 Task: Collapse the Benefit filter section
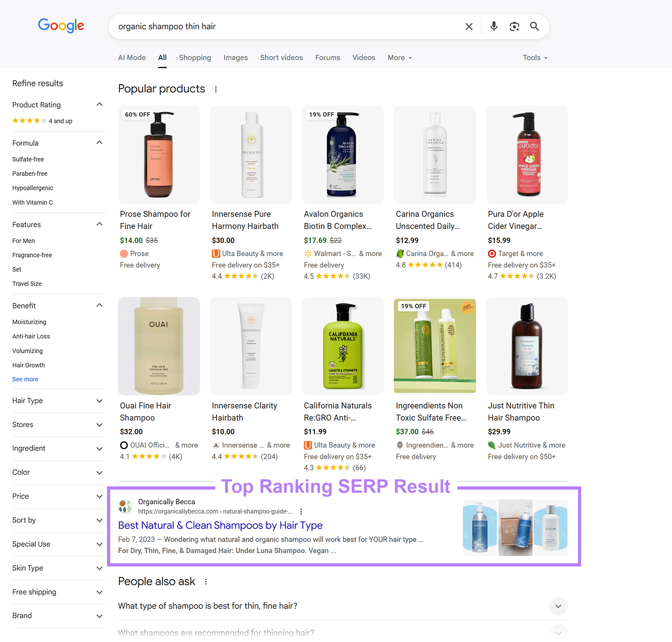pos(100,305)
